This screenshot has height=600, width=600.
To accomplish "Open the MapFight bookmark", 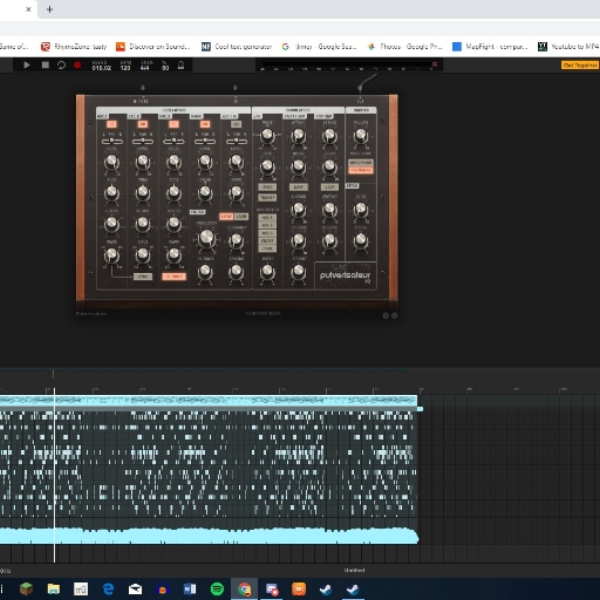I will tap(490, 46).
